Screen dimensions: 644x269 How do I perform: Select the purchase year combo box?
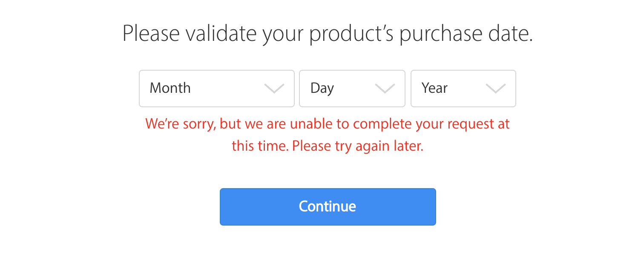[463, 89]
